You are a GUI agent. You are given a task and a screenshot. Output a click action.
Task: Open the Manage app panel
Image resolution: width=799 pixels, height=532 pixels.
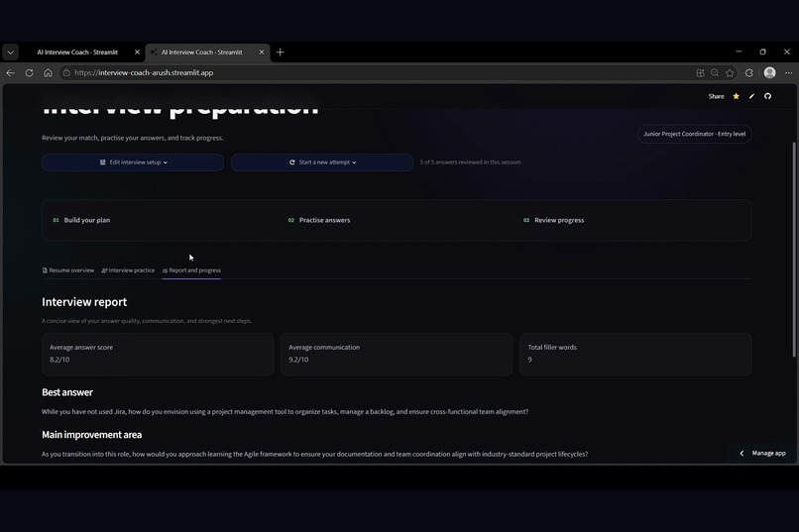(x=762, y=453)
